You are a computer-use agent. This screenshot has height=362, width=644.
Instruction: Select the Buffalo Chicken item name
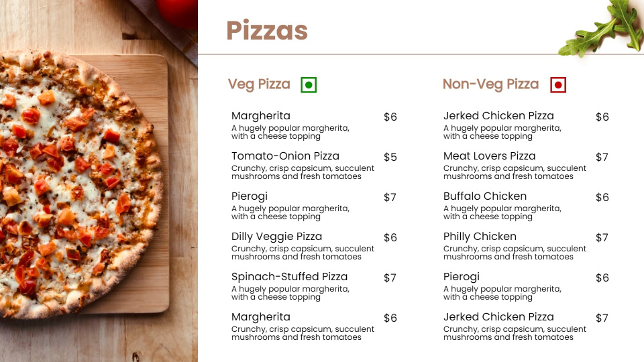coord(484,196)
